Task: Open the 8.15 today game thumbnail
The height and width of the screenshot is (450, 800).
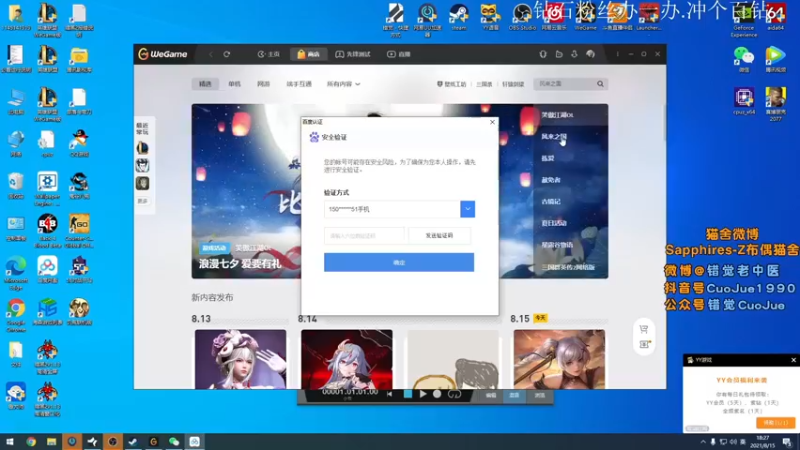Action: coord(559,359)
